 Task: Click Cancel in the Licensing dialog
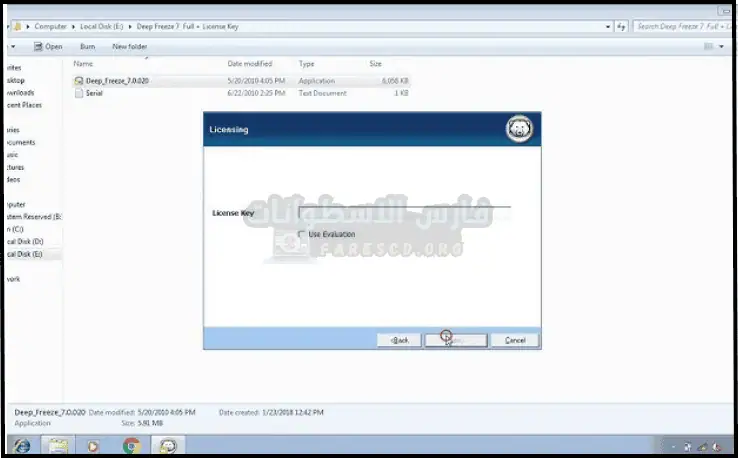click(515, 340)
